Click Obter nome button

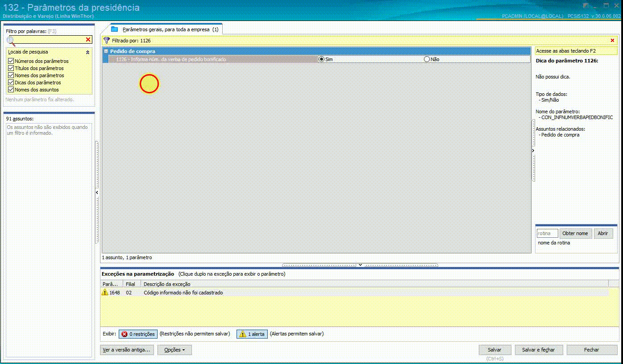point(575,233)
